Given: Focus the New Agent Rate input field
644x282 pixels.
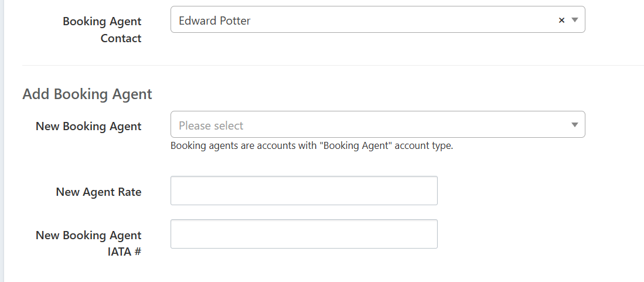Looking at the screenshot, I should click(304, 191).
